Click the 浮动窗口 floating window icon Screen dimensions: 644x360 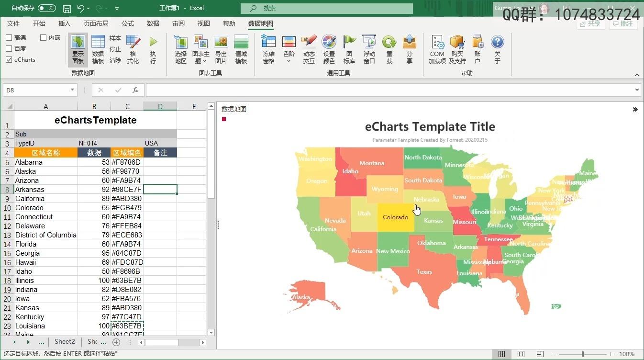pos(369,49)
